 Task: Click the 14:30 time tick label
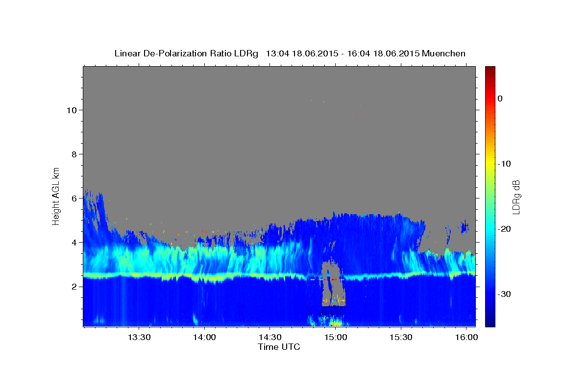(x=270, y=337)
